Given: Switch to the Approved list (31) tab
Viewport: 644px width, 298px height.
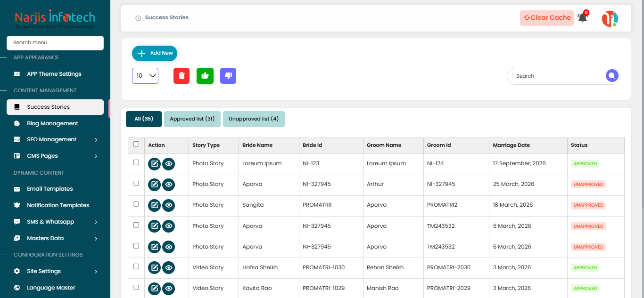Looking at the screenshot, I should point(192,119).
